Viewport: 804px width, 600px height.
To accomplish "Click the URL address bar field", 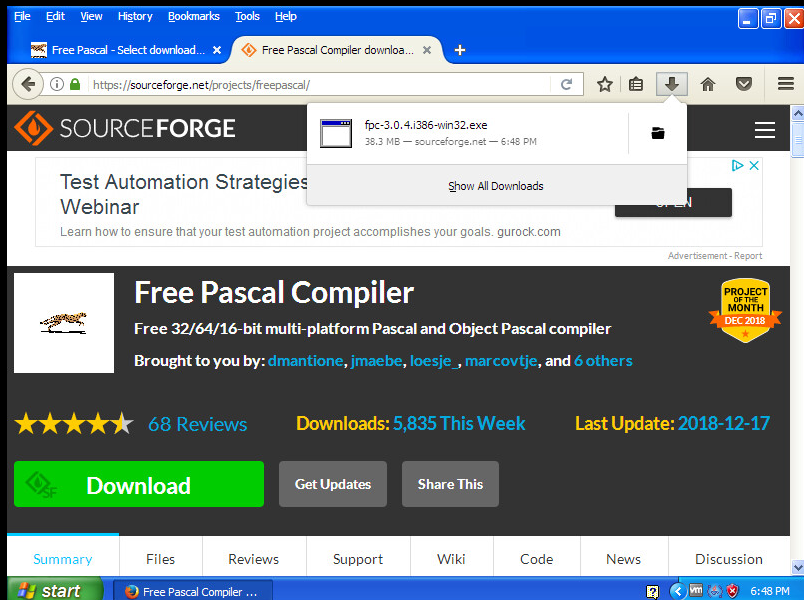I will [320, 84].
